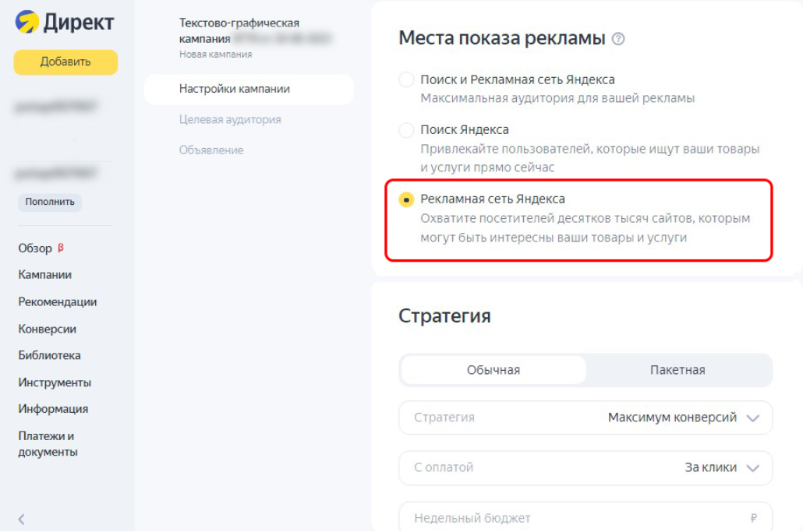Image resolution: width=803 pixels, height=532 pixels.
Task: Open Обзор in the sidebar
Action: (35, 248)
